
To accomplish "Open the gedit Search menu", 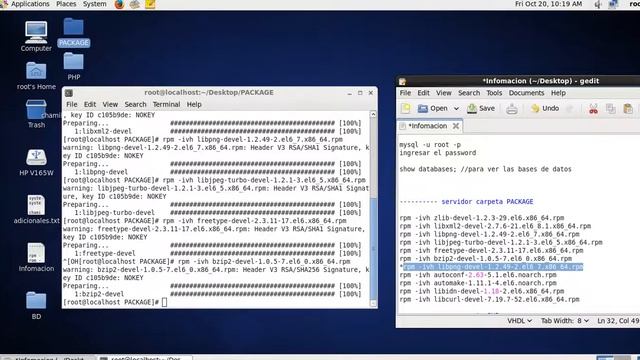I will [x=469, y=93].
